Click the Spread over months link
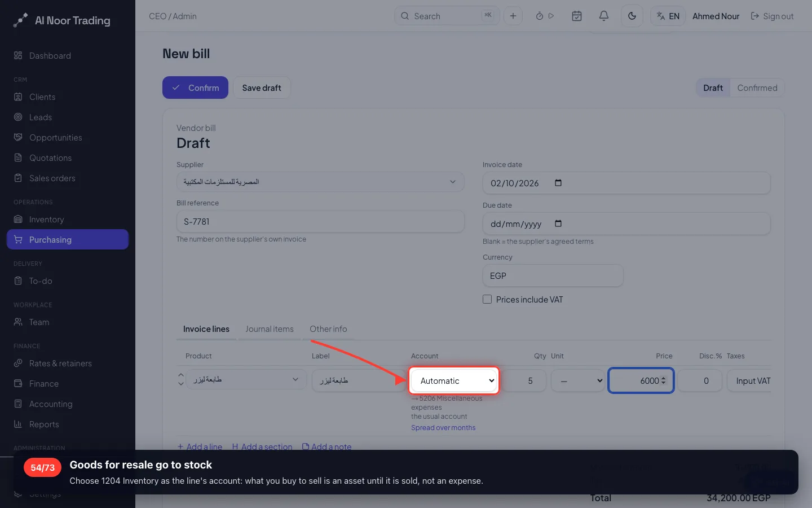The image size is (812, 508). pos(443,428)
